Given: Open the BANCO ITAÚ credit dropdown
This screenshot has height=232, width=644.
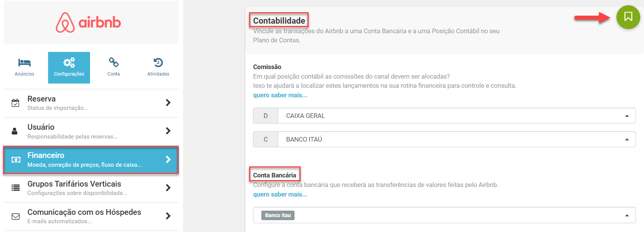Looking at the screenshot, I should pyautogui.click(x=456, y=139).
